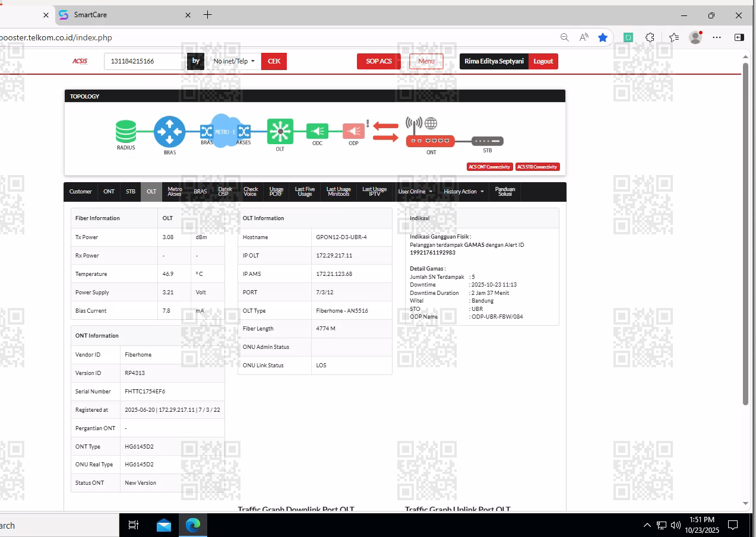Click the Alert ID 19921761192983

tap(432, 252)
